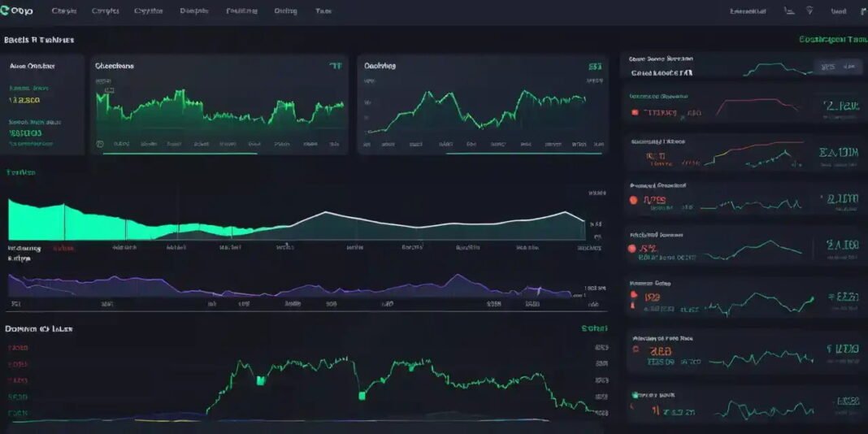Open the chart icon in the top-right header
Screen dimensions: 868x434
click(x=789, y=11)
